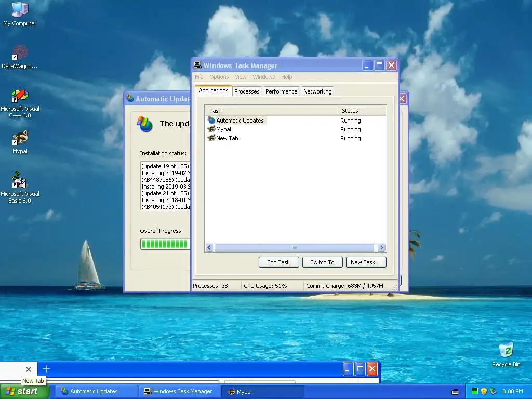Click Task Manager resize grip corner
This screenshot has height=399, width=532.
pyautogui.click(x=395, y=288)
